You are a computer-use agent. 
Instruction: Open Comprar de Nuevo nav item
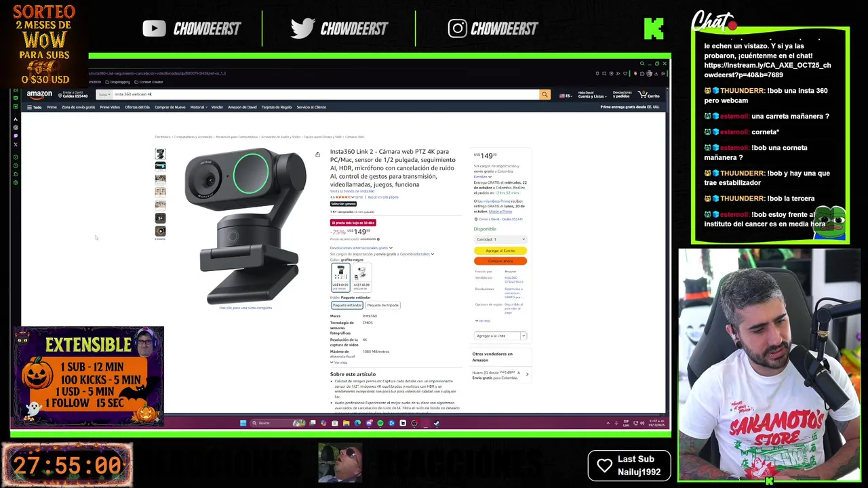click(x=170, y=107)
